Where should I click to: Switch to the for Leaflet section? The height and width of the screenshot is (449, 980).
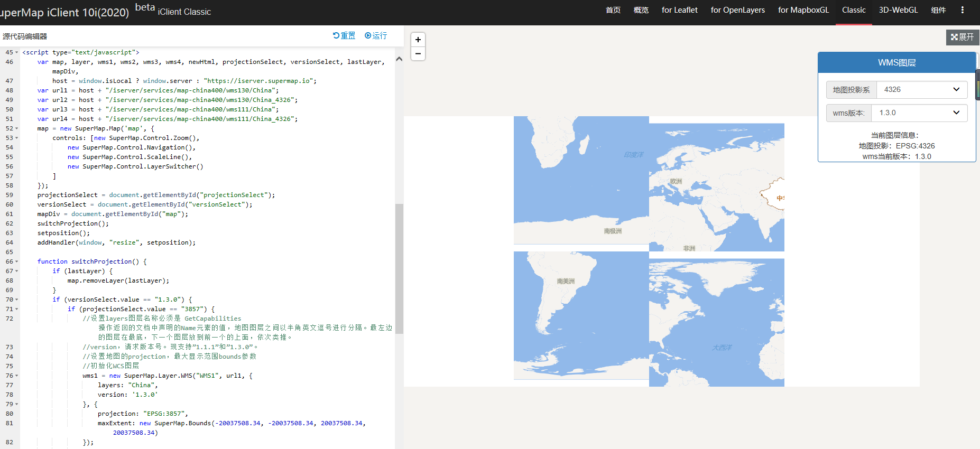point(680,10)
